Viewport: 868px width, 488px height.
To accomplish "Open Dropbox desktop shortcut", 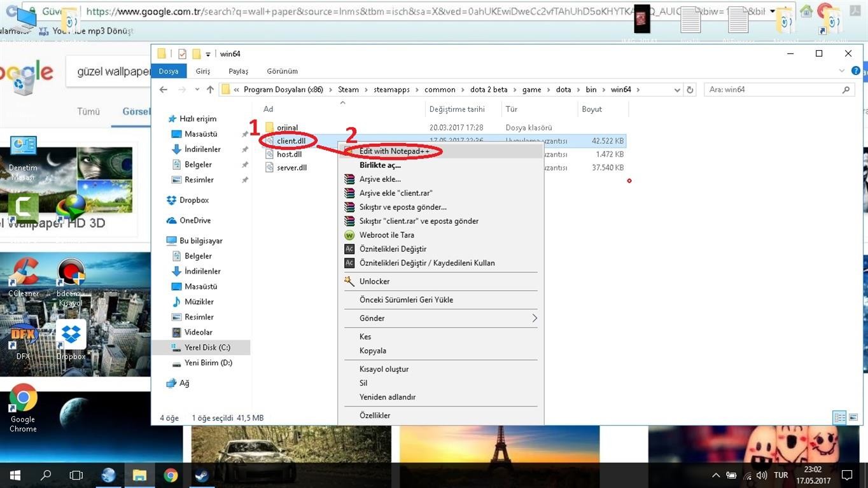I will [x=71, y=340].
